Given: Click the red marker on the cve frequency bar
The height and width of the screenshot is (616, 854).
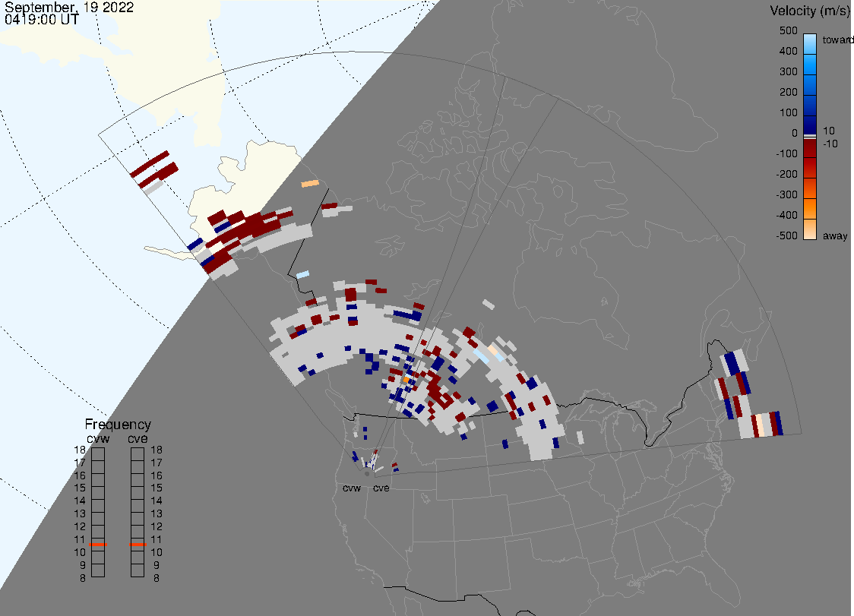Looking at the screenshot, I should [x=138, y=545].
